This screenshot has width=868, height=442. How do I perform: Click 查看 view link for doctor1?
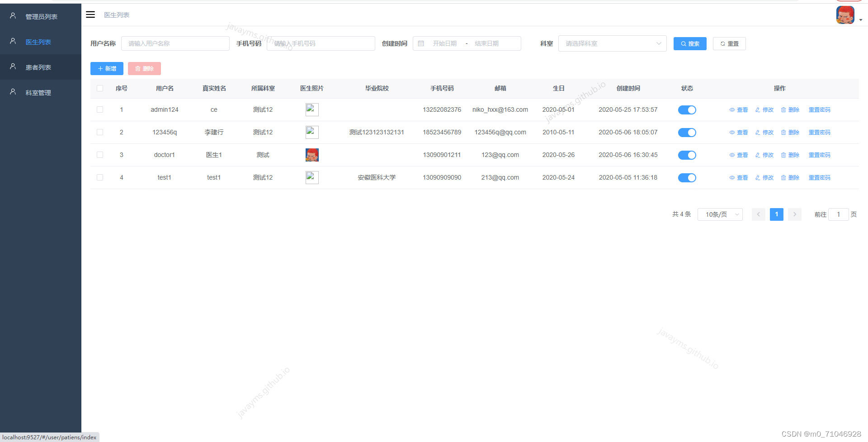pyautogui.click(x=738, y=155)
